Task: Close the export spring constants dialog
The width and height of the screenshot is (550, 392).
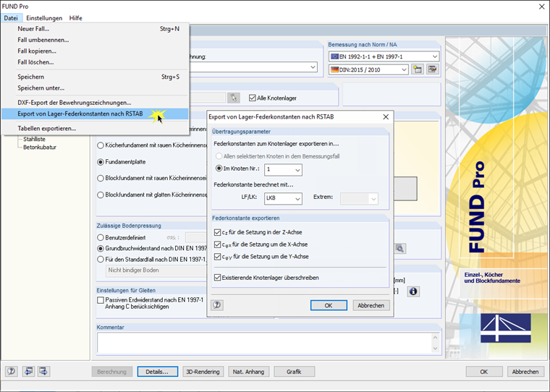Action: coord(386,116)
